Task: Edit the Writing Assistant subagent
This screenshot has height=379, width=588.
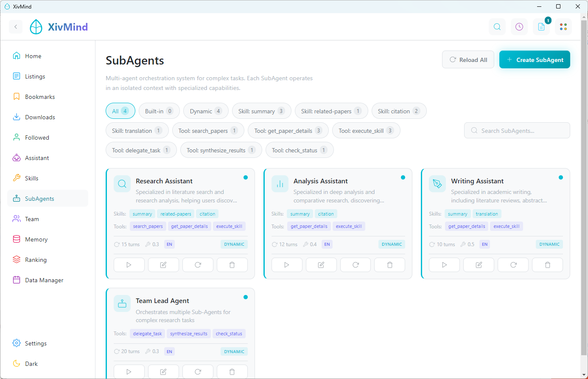Action: click(479, 265)
